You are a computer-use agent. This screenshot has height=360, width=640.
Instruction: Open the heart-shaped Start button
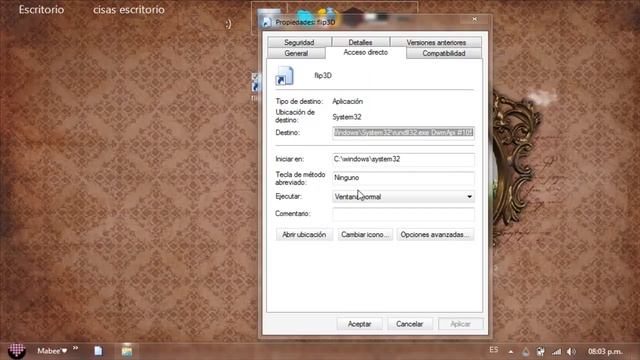[x=17, y=350]
